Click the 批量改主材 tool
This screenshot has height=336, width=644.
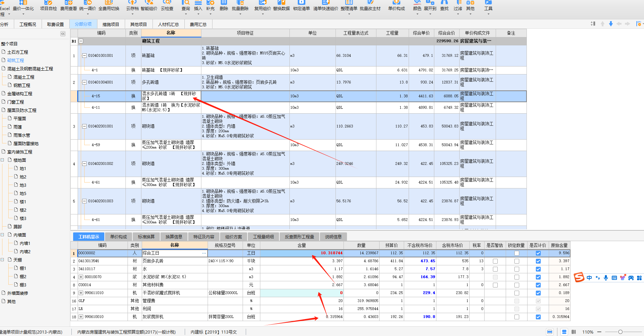370,6
